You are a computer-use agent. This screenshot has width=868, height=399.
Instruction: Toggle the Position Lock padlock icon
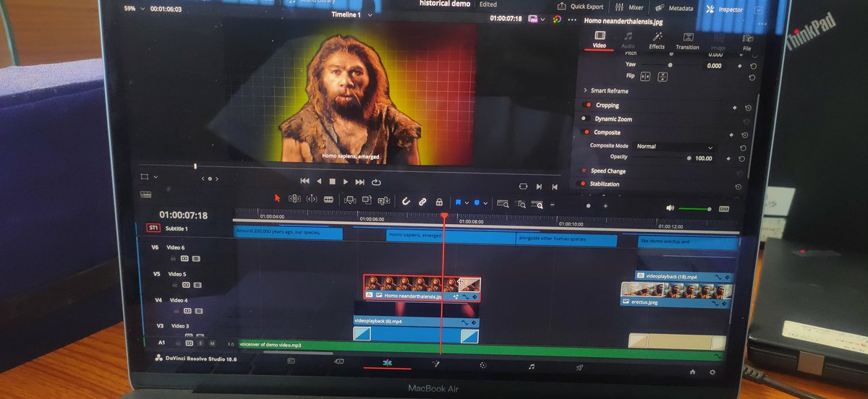point(440,202)
